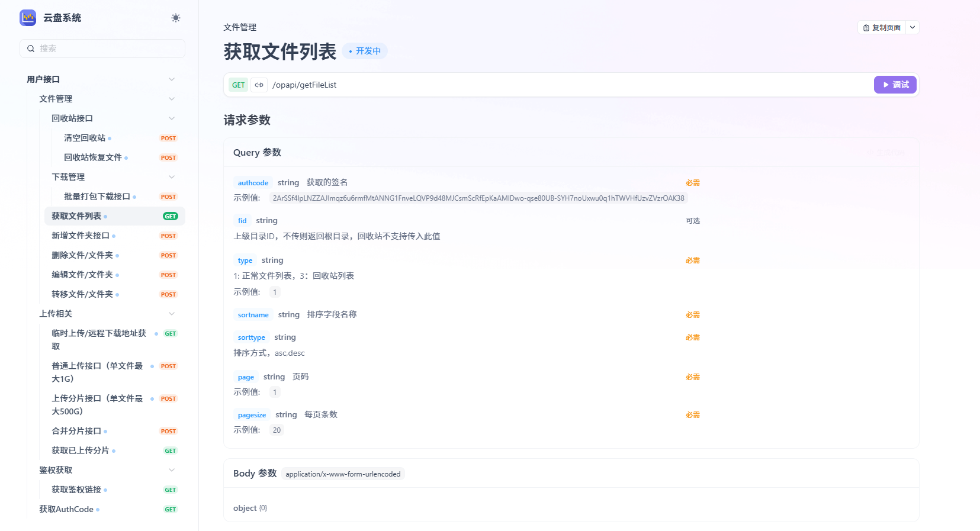The width and height of the screenshot is (980, 531).
Task: Open the dropdown arrow next to 复制页面
Action: tap(912, 28)
